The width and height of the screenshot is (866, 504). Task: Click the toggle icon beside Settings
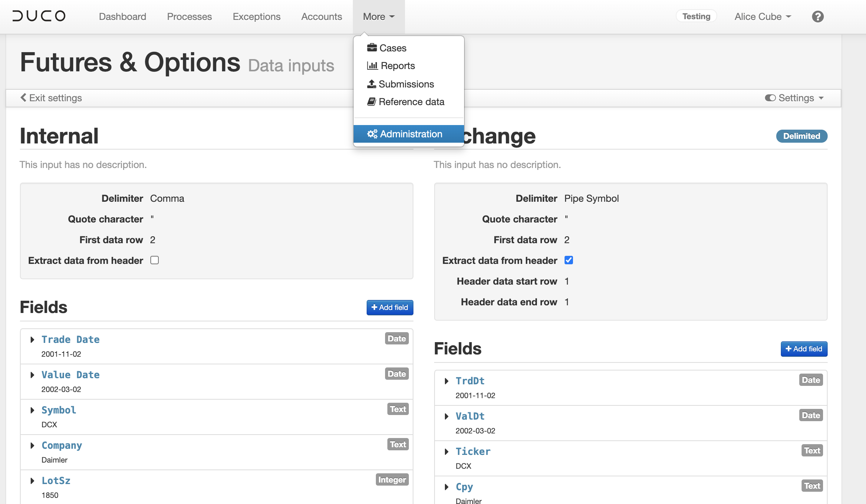(x=770, y=98)
